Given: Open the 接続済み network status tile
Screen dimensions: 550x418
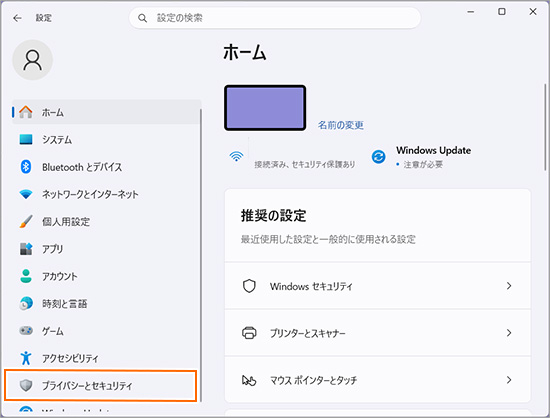Looking at the screenshot, I should click(x=292, y=157).
